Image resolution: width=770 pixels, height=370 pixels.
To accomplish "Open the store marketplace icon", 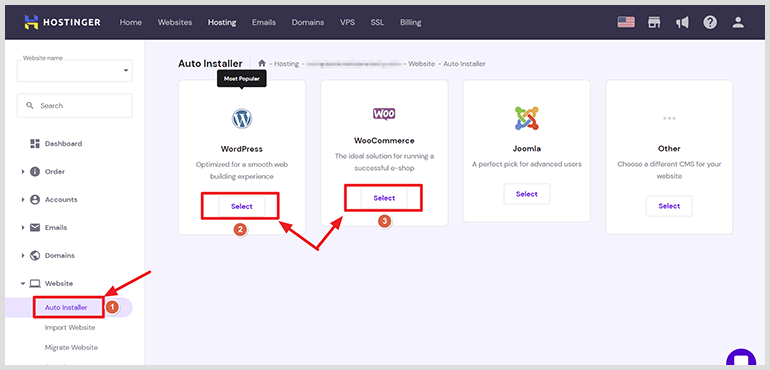I will 654,22.
